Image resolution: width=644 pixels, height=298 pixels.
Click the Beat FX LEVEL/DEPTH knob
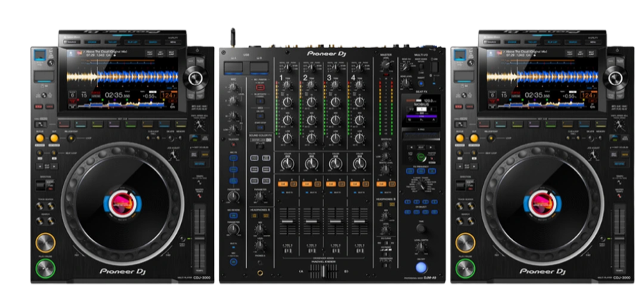click(x=420, y=248)
